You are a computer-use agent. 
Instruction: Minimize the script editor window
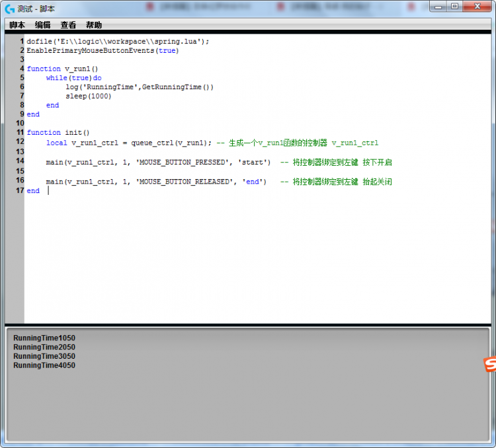point(440,6)
